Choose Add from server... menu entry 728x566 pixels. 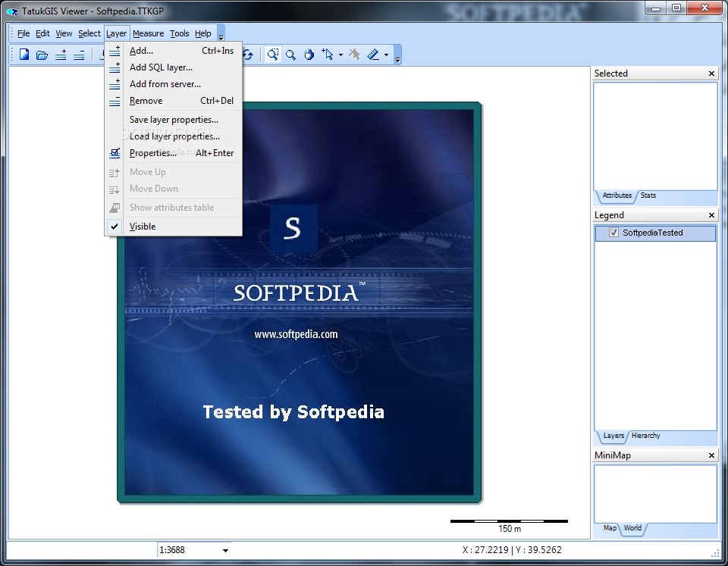click(x=174, y=84)
